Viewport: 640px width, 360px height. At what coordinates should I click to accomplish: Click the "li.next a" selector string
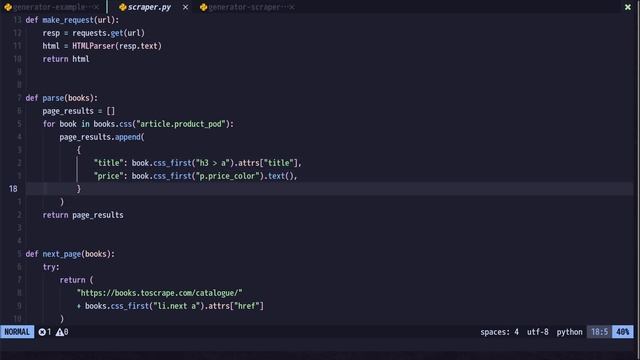[178, 306]
